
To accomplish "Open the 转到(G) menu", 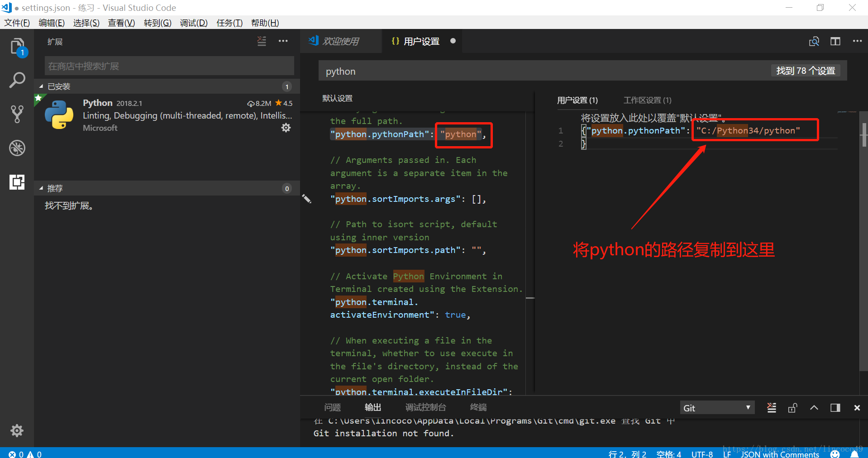I will (x=157, y=23).
